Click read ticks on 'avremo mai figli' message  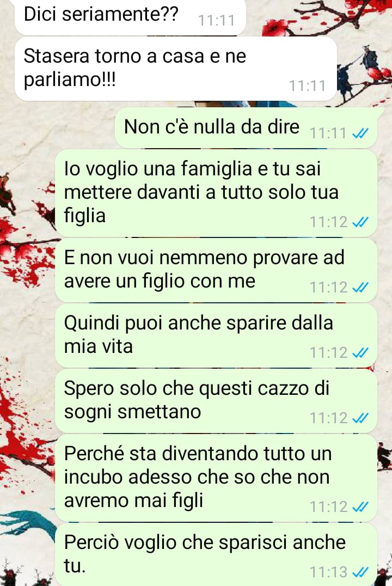[360, 507]
